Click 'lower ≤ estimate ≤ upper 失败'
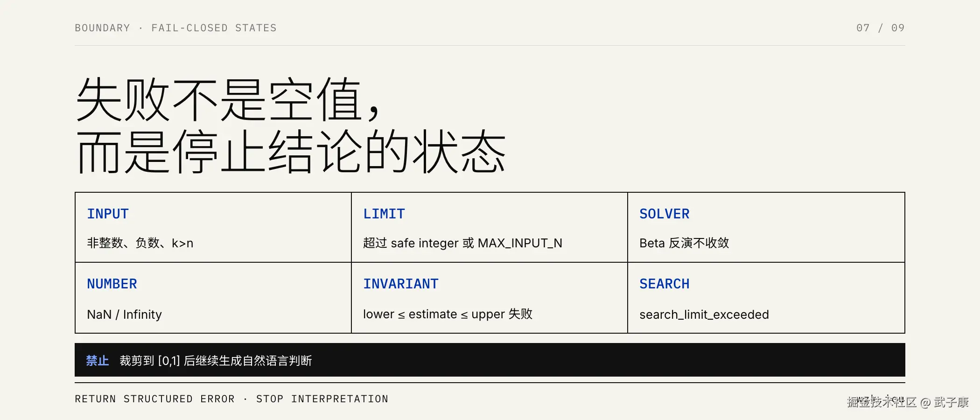Viewport: 980px width, 420px height. (x=448, y=314)
